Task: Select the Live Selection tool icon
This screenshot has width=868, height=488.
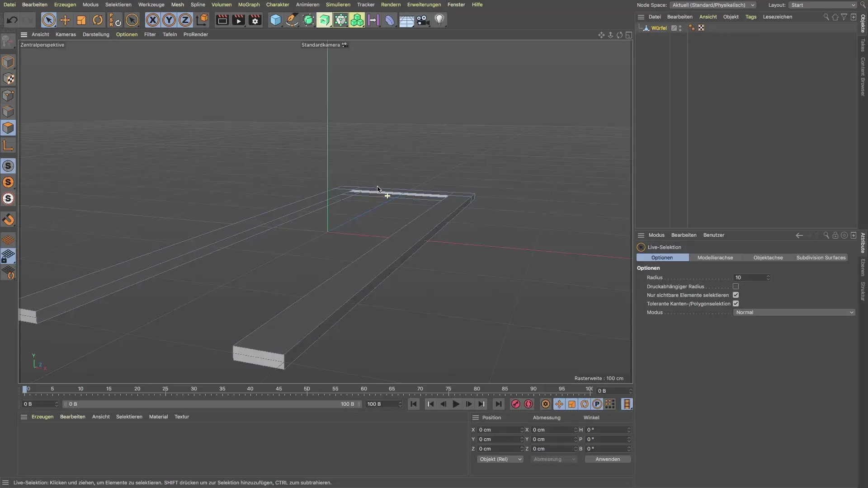Action: click(x=48, y=20)
